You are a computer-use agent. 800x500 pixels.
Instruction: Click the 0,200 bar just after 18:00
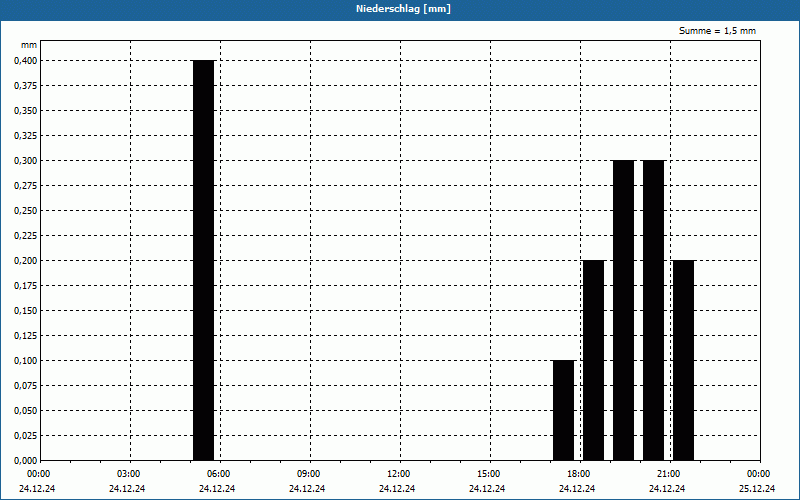pos(593,360)
